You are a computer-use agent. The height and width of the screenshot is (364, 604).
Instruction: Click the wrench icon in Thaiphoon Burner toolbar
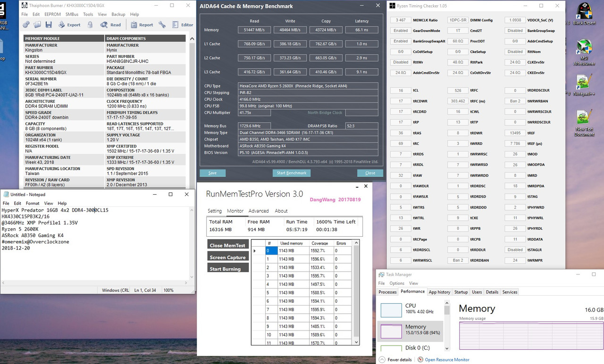point(162,25)
